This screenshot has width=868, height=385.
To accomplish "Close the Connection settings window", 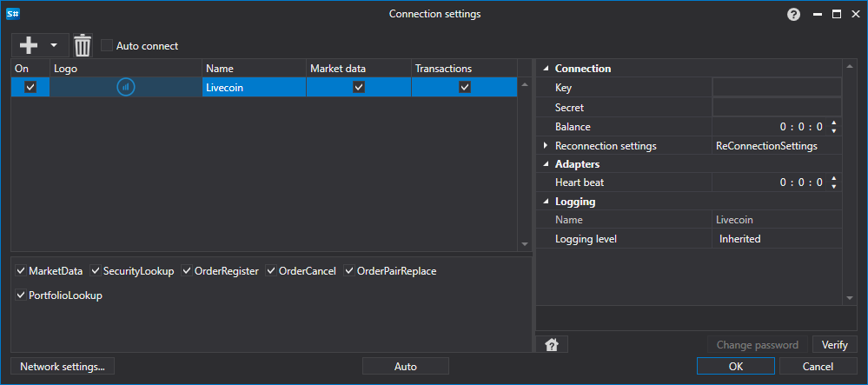I will coord(855,15).
